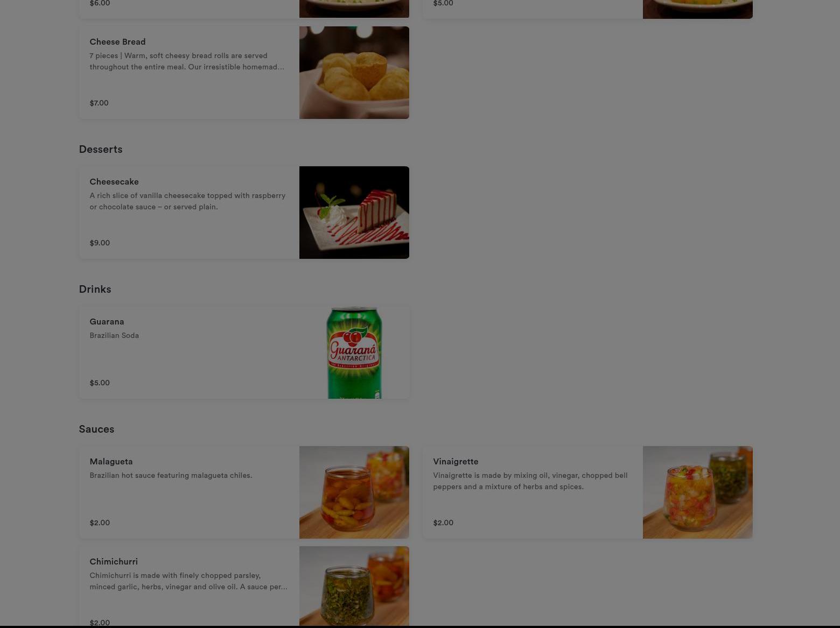The width and height of the screenshot is (840, 628).
Task: Click the Guarana item name
Action: (107, 322)
